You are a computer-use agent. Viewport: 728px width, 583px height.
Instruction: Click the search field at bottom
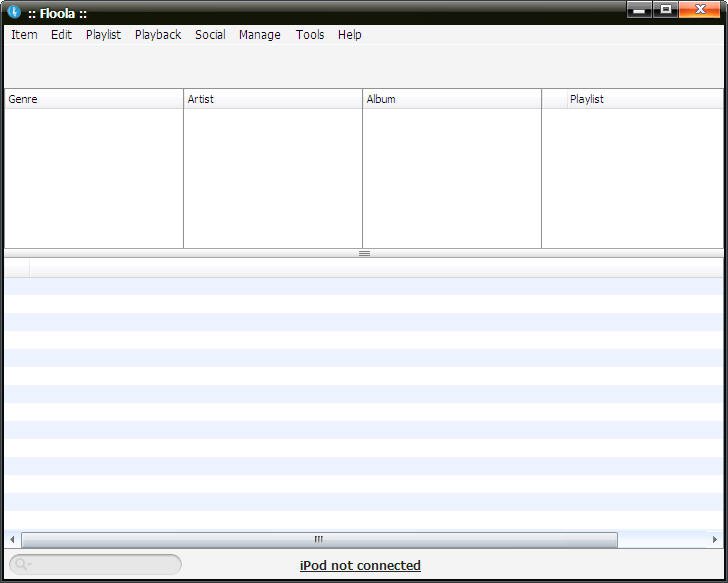tap(95, 564)
